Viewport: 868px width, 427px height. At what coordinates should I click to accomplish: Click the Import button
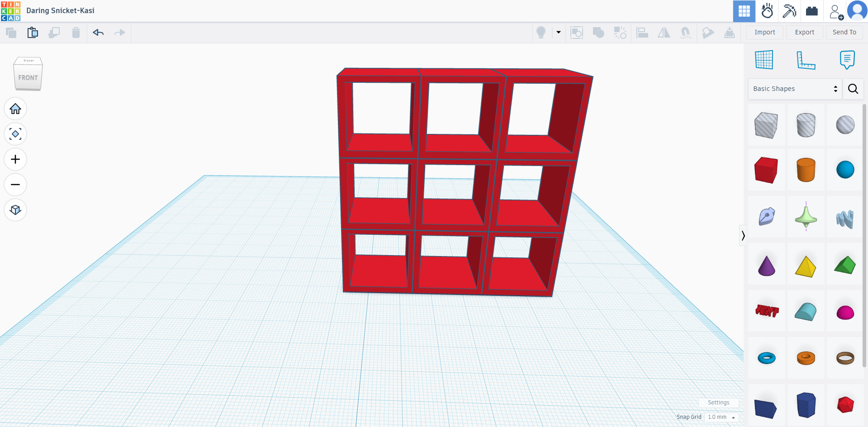[x=765, y=32]
